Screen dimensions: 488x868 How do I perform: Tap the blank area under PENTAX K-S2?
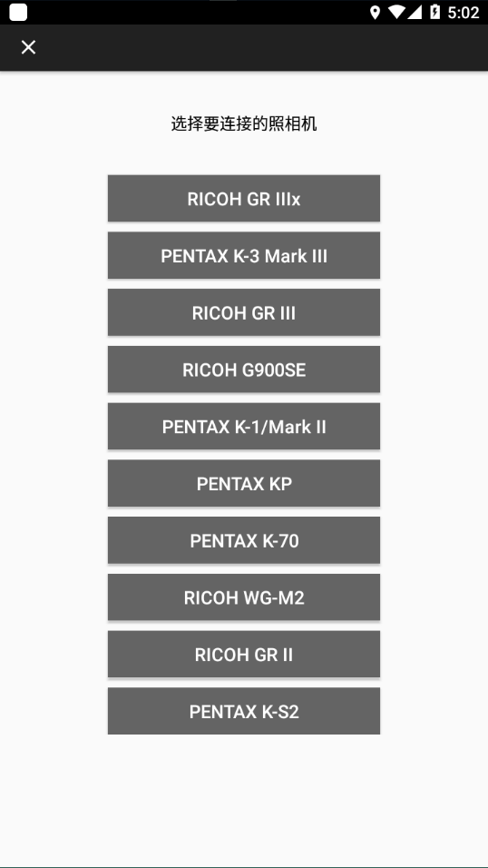click(244, 800)
